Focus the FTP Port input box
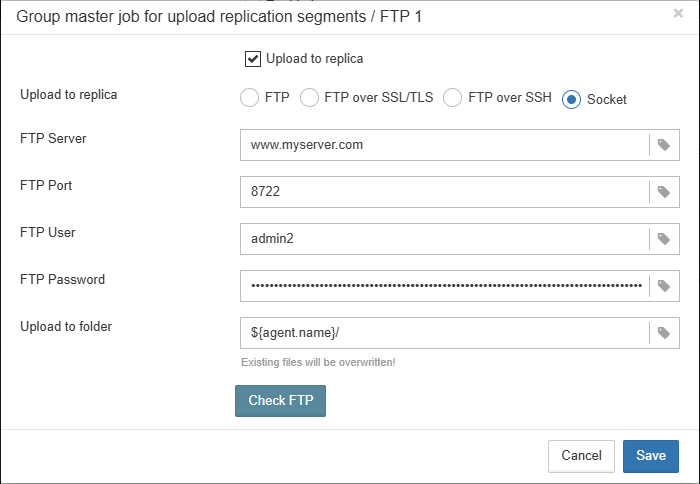700x484 pixels. coord(445,192)
